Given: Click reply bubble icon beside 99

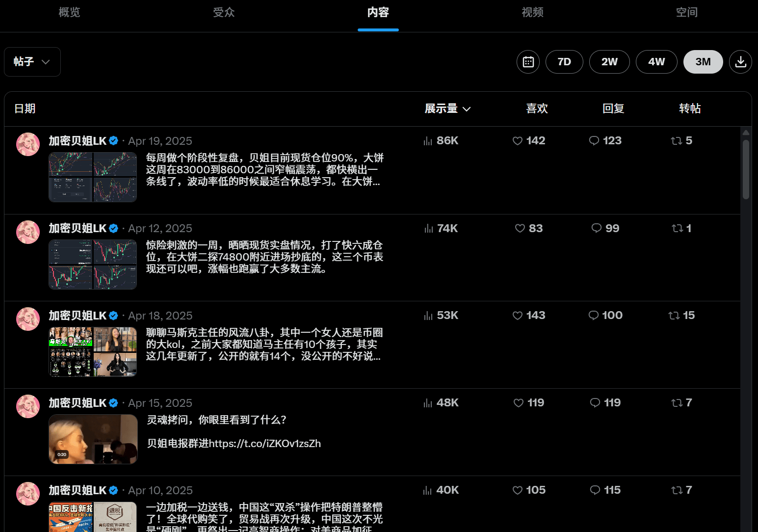Looking at the screenshot, I should click(596, 228).
